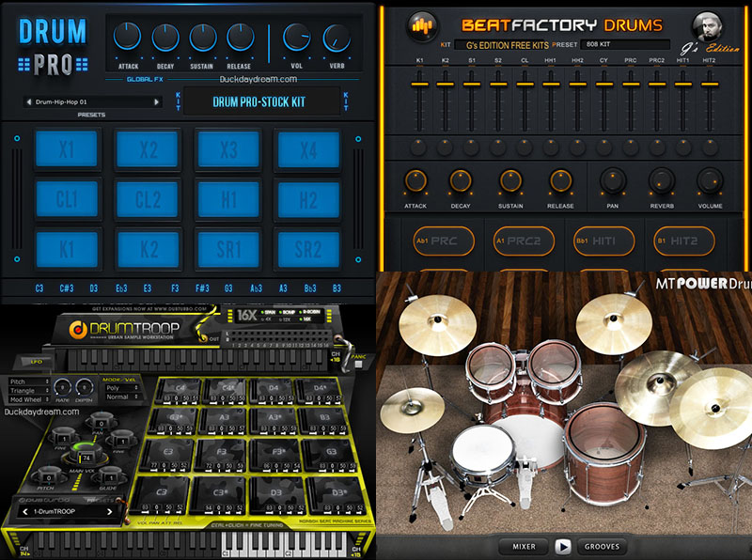Image resolution: width=752 pixels, height=560 pixels.
Task: Open the DrumTroop Normal velocity dropdown
Action: 122,397
